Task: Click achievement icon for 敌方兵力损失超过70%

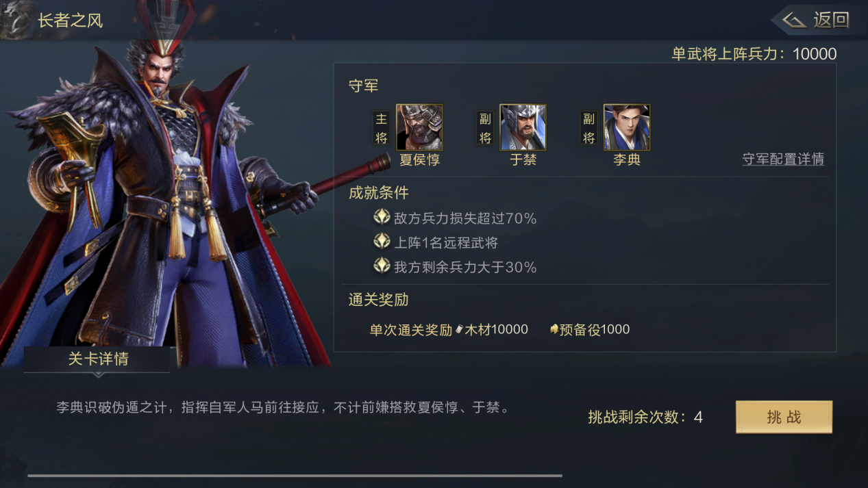Action: point(382,218)
